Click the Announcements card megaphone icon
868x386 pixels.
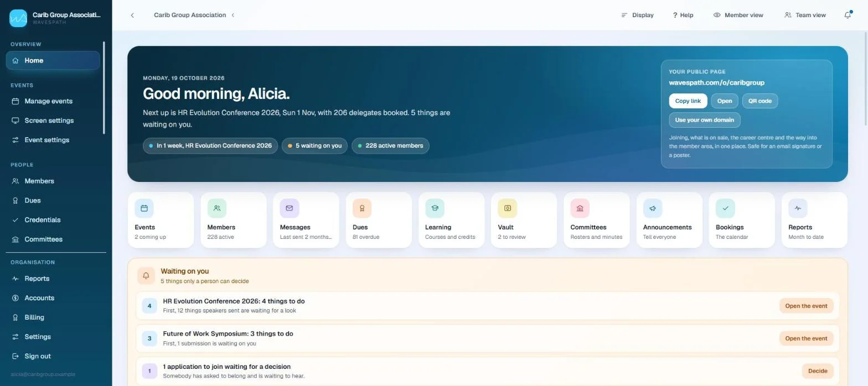[x=653, y=208]
